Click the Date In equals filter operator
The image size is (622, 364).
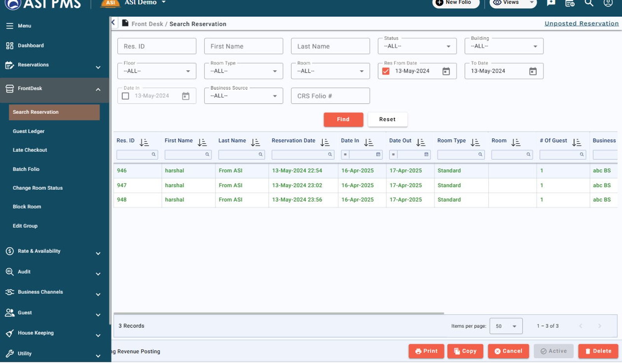(x=345, y=155)
